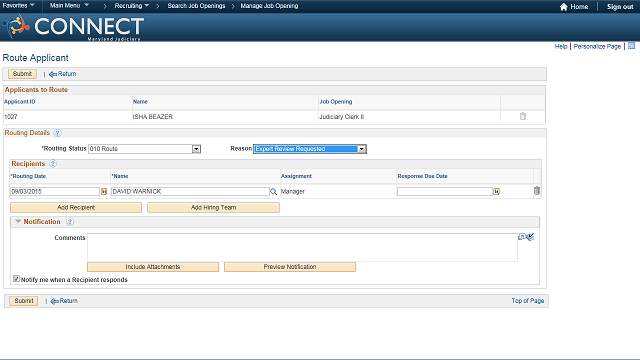Open the Reason dropdown list
Image resolution: width=640 pixels, height=360 pixels.
(x=362, y=149)
